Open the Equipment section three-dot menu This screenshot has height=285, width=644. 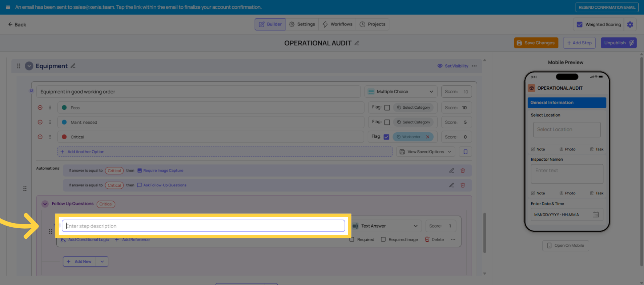474,66
